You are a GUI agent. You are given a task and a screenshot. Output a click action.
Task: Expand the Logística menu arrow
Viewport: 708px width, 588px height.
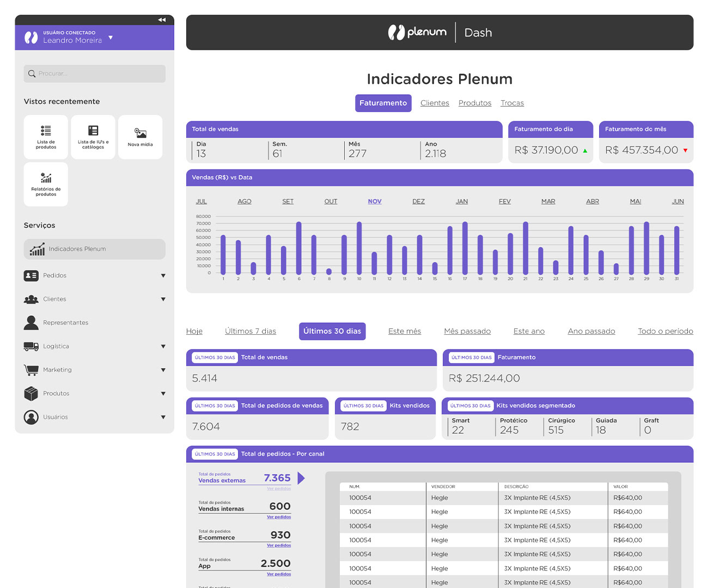(163, 346)
